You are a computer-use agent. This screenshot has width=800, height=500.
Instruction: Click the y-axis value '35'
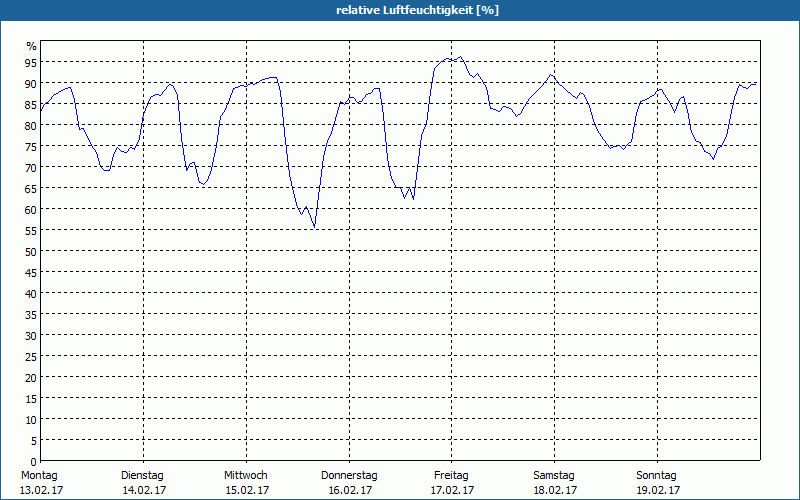coord(31,314)
